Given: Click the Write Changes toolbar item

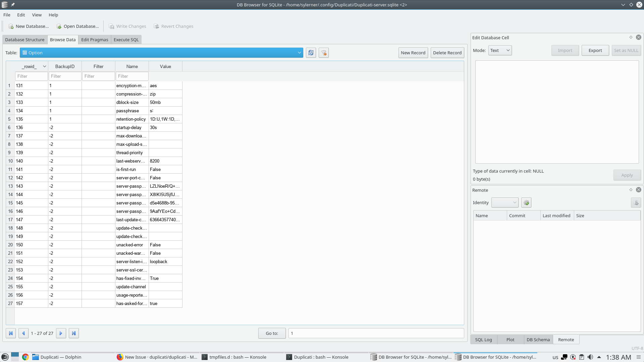Looking at the screenshot, I should (x=127, y=26).
